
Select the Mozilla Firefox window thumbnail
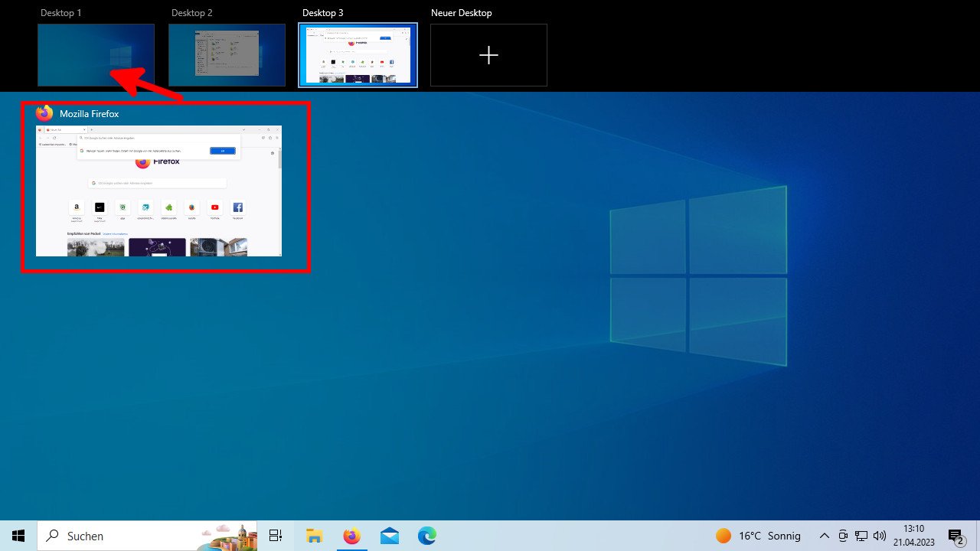pos(158,191)
